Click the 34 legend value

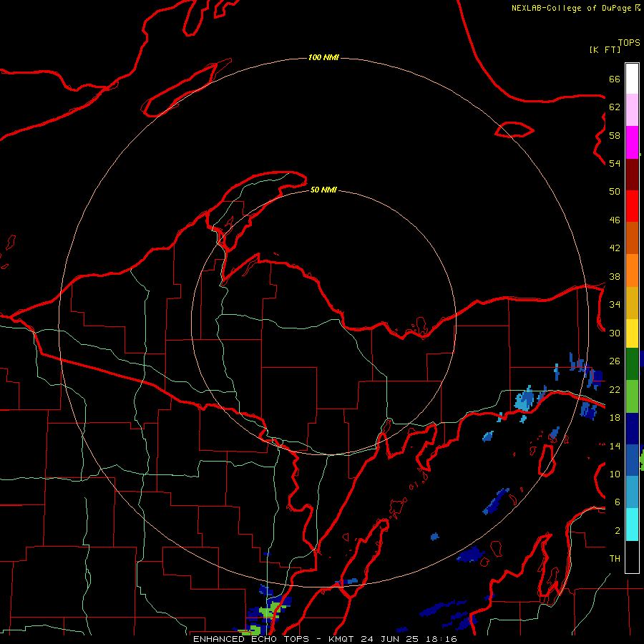(615, 305)
